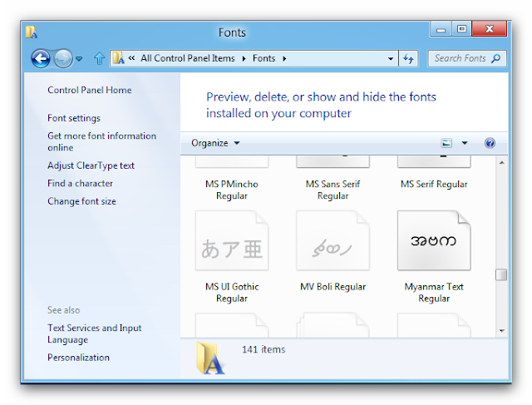Maximize the Fonts window
The height and width of the screenshot is (405, 532).
461,29
